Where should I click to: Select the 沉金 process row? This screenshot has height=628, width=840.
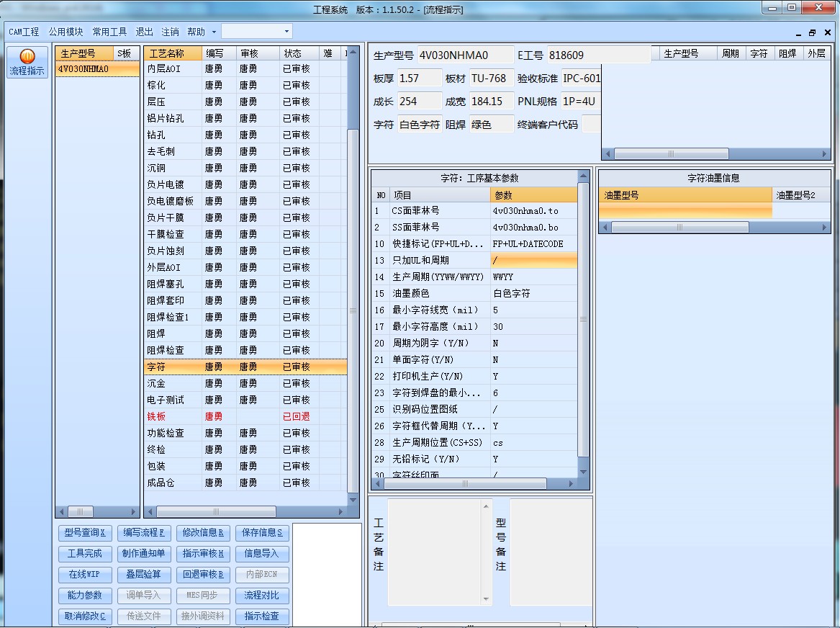245,384
